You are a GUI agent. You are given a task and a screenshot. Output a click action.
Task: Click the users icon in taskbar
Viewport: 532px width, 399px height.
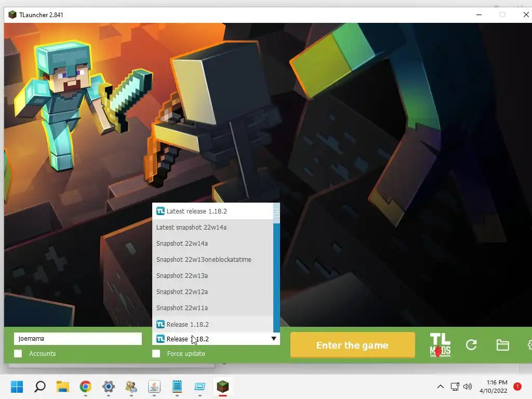pyautogui.click(x=131, y=387)
